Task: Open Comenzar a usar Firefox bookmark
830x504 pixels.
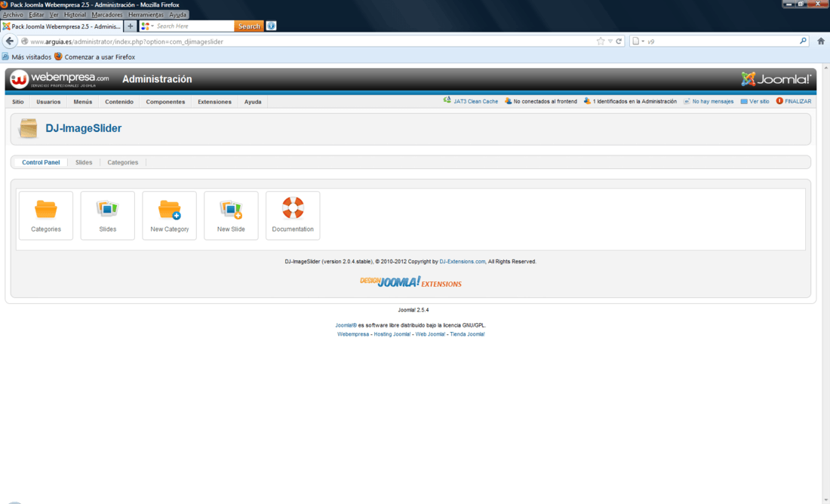Action: click(x=94, y=57)
